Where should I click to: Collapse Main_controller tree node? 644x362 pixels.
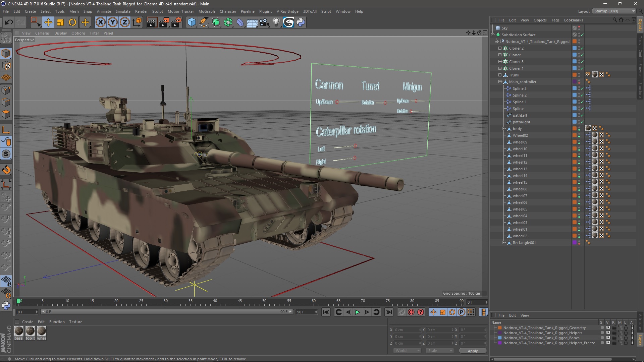(500, 82)
